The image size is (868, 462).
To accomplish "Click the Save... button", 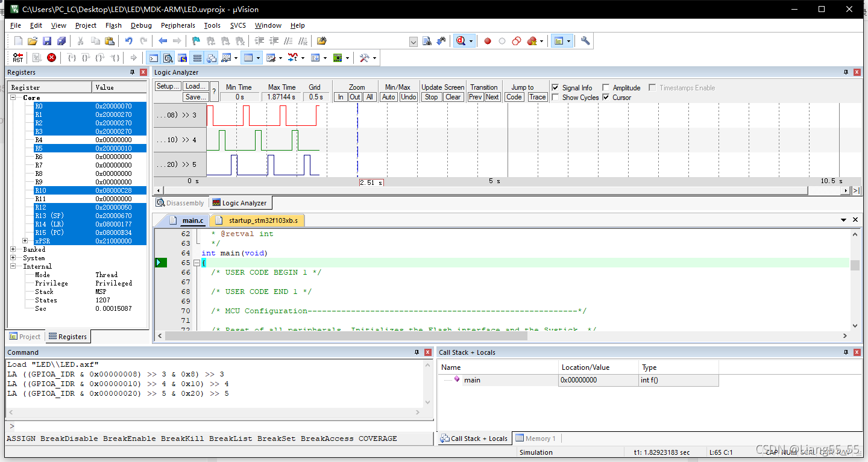I will pos(196,96).
